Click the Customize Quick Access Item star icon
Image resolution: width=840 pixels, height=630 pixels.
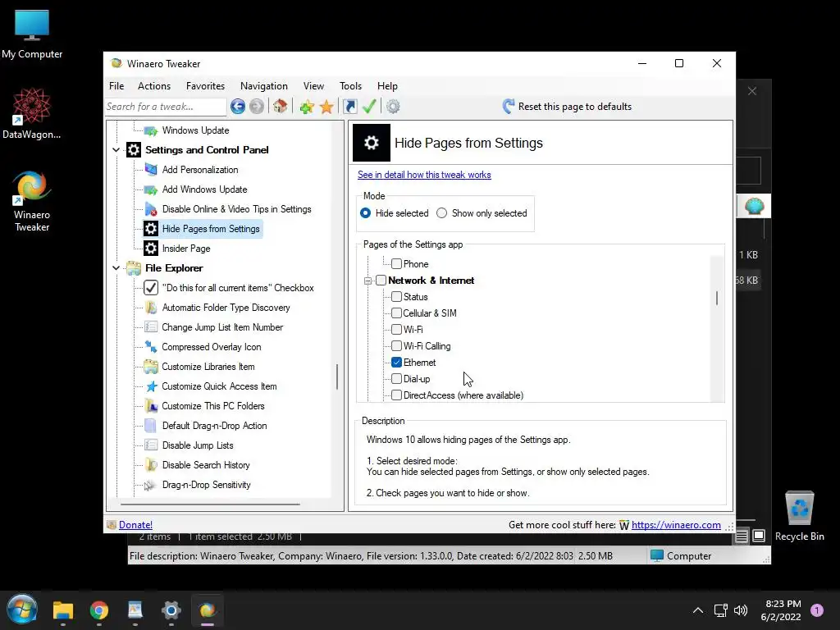pos(151,386)
